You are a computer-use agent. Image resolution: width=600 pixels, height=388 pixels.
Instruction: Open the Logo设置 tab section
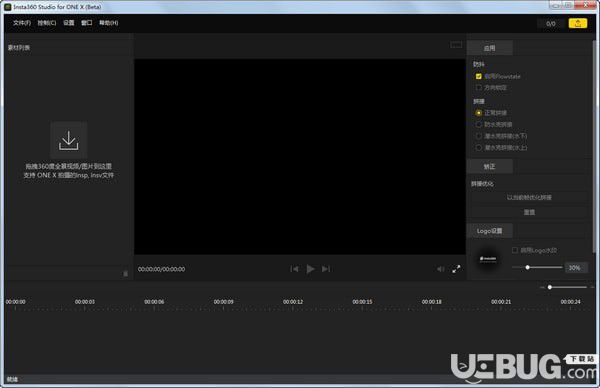pos(489,231)
